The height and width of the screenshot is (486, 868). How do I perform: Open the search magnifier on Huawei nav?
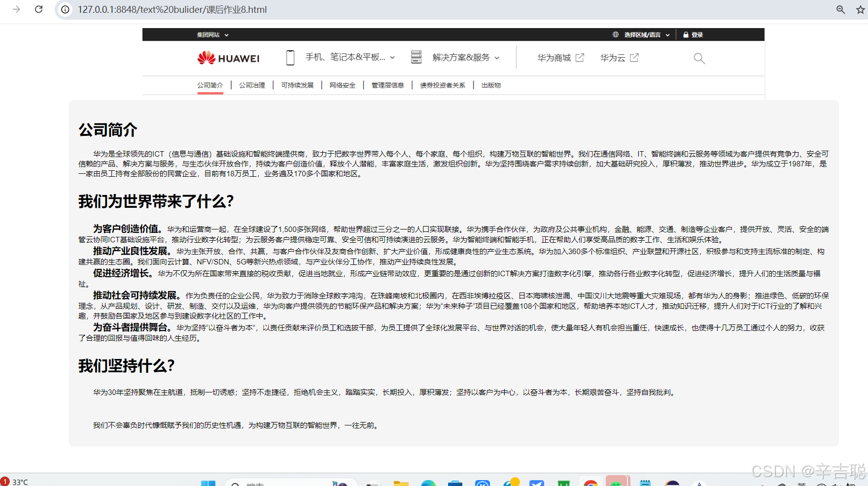pyautogui.click(x=699, y=59)
